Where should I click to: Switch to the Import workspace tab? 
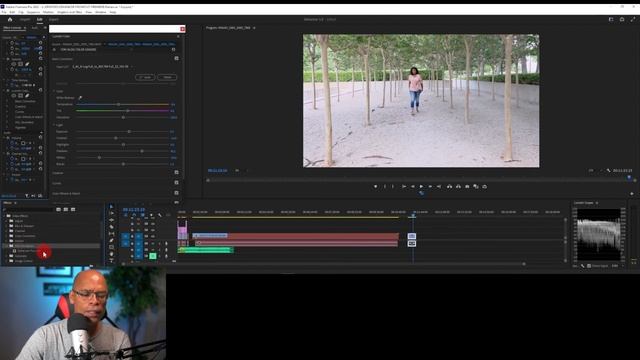pos(25,19)
